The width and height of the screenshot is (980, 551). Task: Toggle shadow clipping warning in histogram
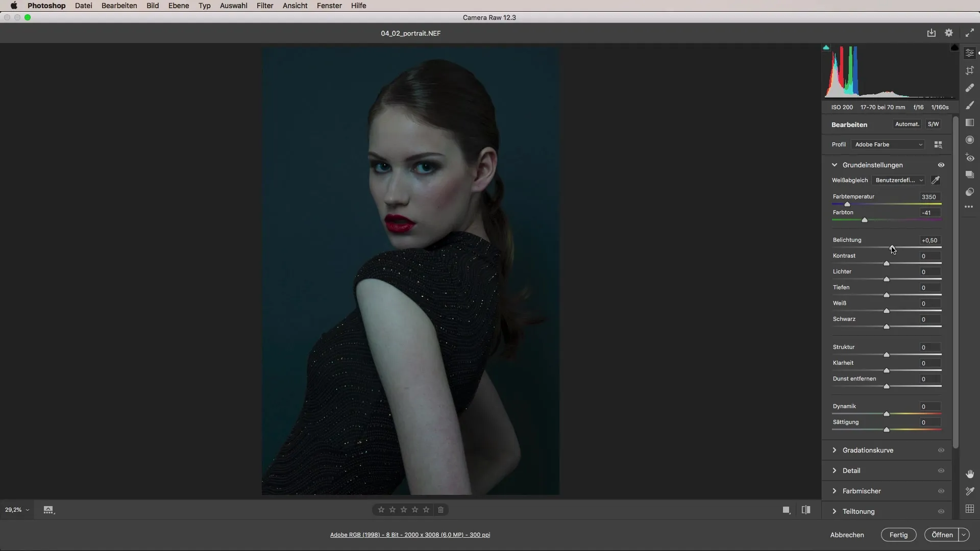[x=826, y=47]
